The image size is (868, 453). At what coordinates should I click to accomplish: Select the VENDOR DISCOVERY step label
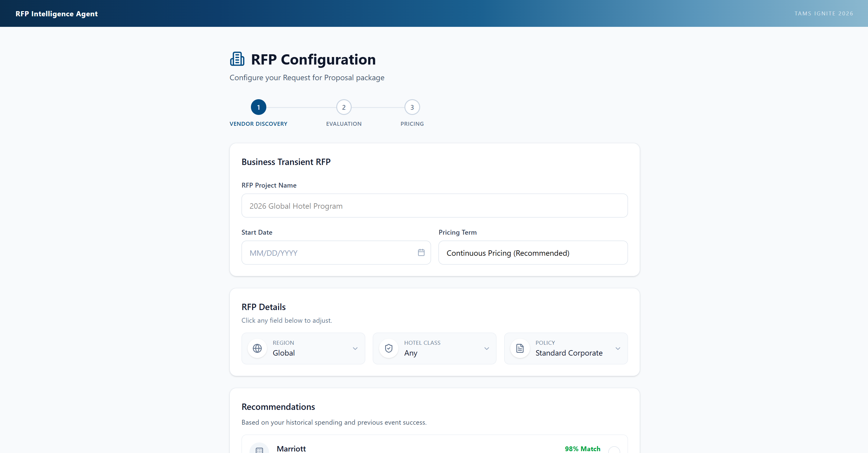(258, 124)
